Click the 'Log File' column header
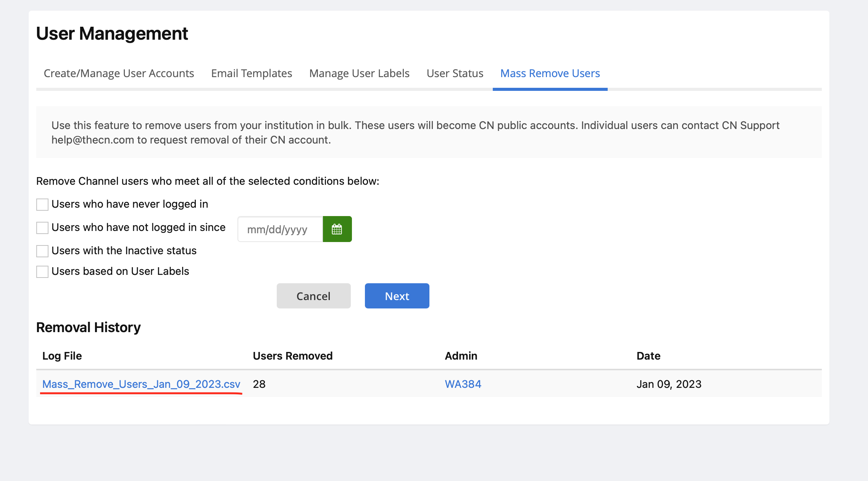The width and height of the screenshot is (868, 481). coord(62,356)
